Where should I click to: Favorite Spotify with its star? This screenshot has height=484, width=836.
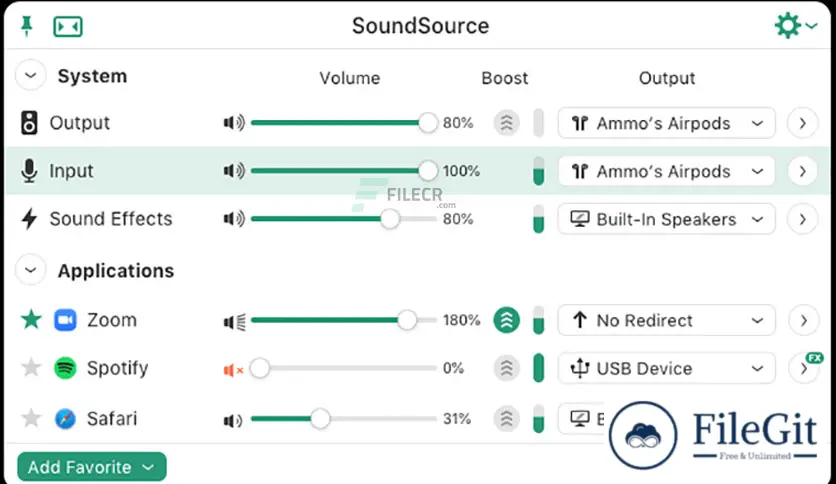[31, 367]
